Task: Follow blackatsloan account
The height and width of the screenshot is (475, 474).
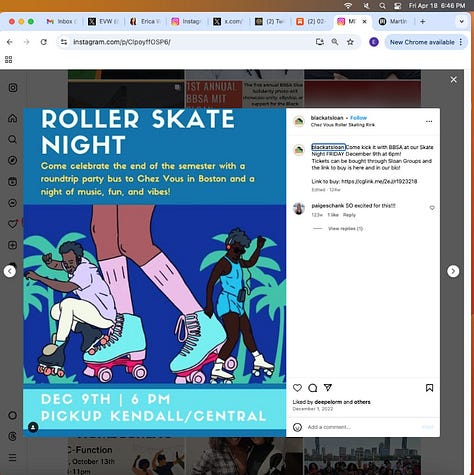Action: tap(358, 118)
